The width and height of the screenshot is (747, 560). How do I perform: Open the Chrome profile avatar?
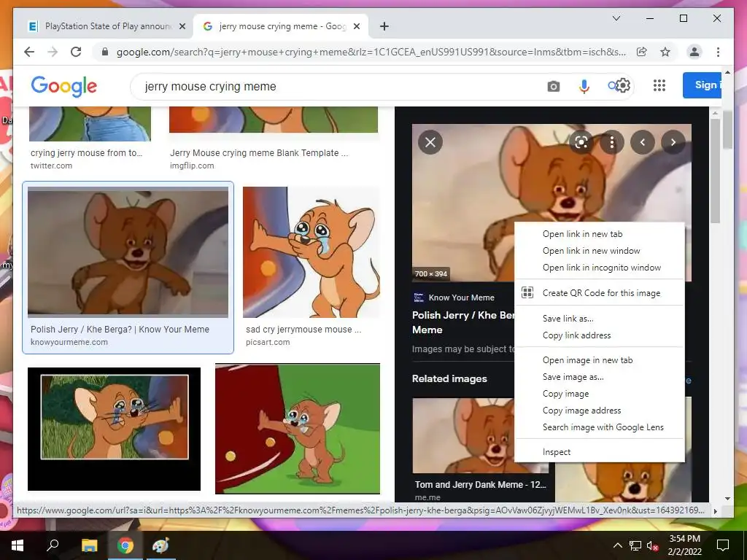click(694, 52)
